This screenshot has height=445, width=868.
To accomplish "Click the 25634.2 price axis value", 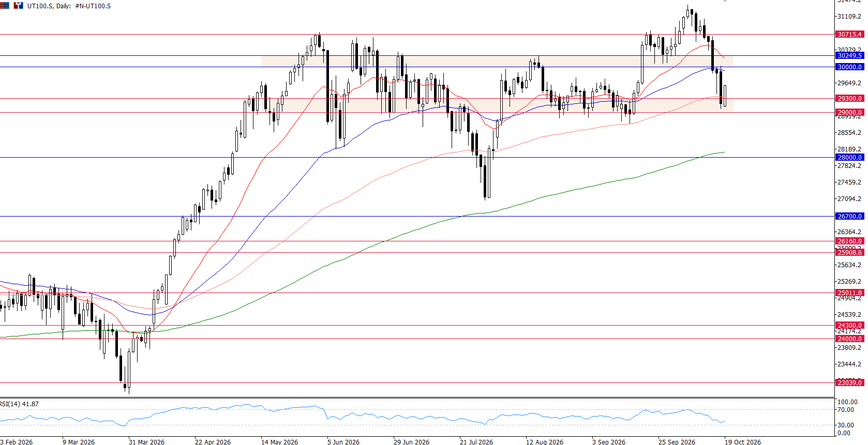I will coord(849,265).
